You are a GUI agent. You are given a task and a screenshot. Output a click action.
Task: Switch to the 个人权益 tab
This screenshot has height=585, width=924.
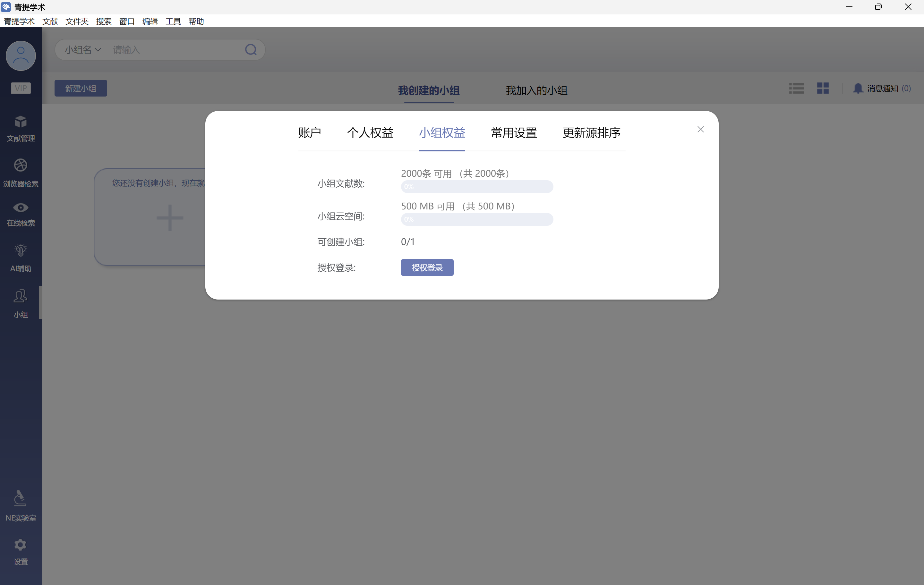370,133
